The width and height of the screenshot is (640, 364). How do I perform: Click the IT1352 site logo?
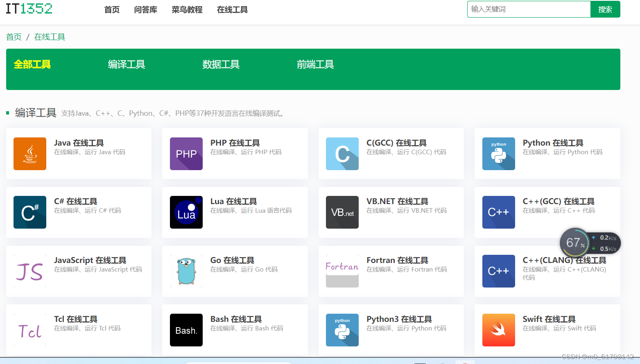coord(29,9)
